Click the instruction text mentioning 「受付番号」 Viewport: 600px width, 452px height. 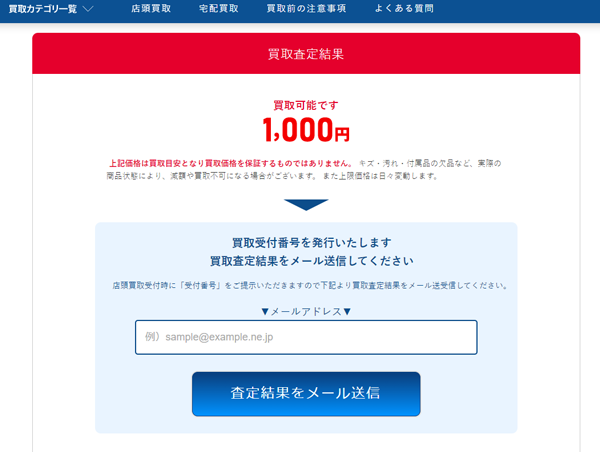click(x=310, y=286)
